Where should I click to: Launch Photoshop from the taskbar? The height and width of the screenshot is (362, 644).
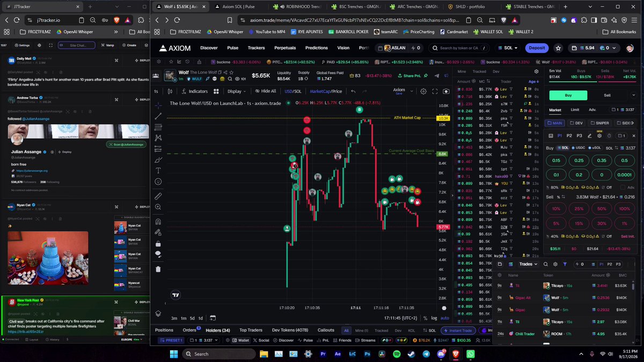point(367,354)
